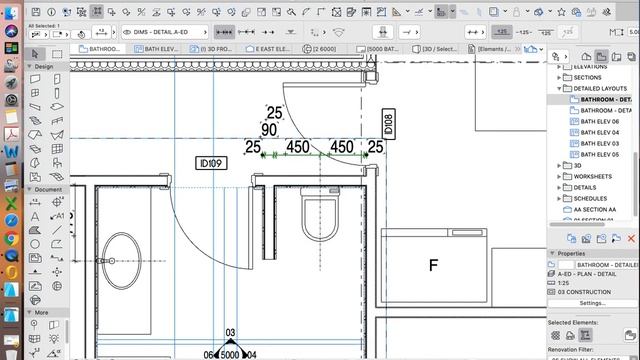Choose linear dimension construction method
The width and height of the screenshot is (640, 360).
[224, 32]
